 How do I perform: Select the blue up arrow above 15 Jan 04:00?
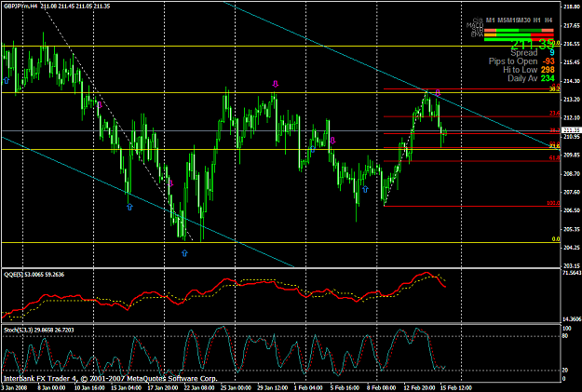coord(129,207)
